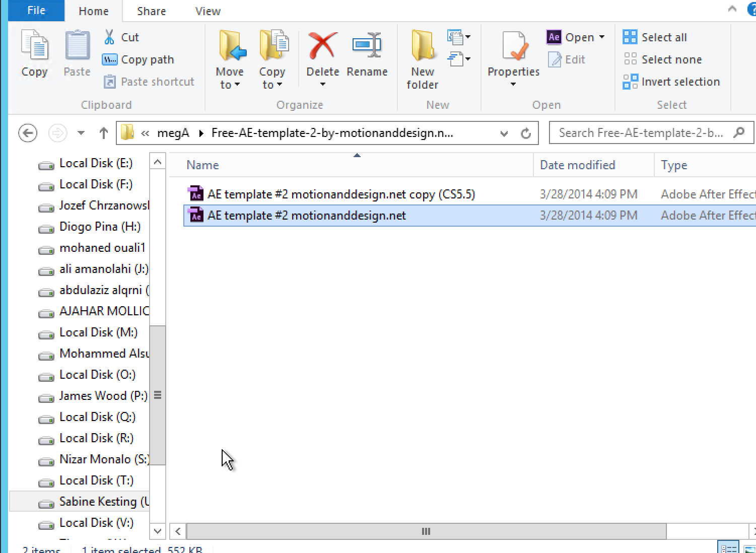
Task: Go up one folder level
Action: click(103, 133)
